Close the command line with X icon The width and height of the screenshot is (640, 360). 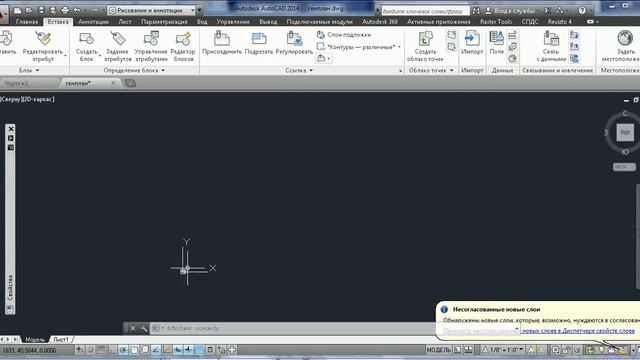132,328
